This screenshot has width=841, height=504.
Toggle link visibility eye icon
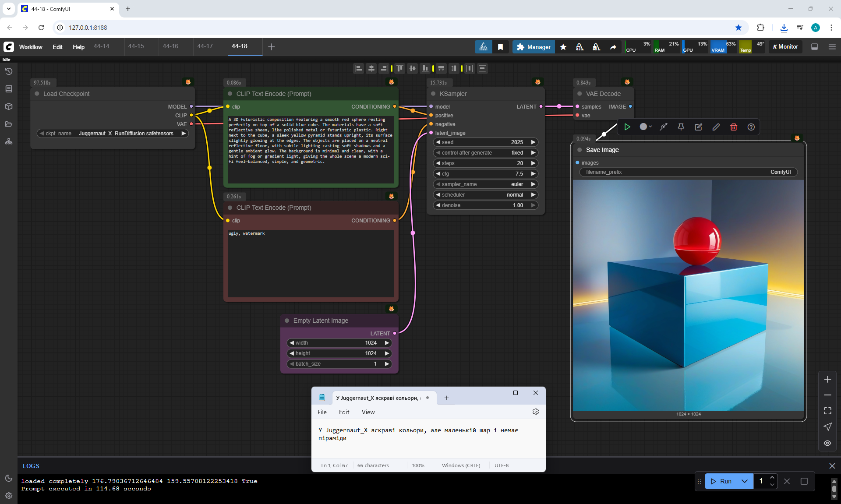[827, 443]
